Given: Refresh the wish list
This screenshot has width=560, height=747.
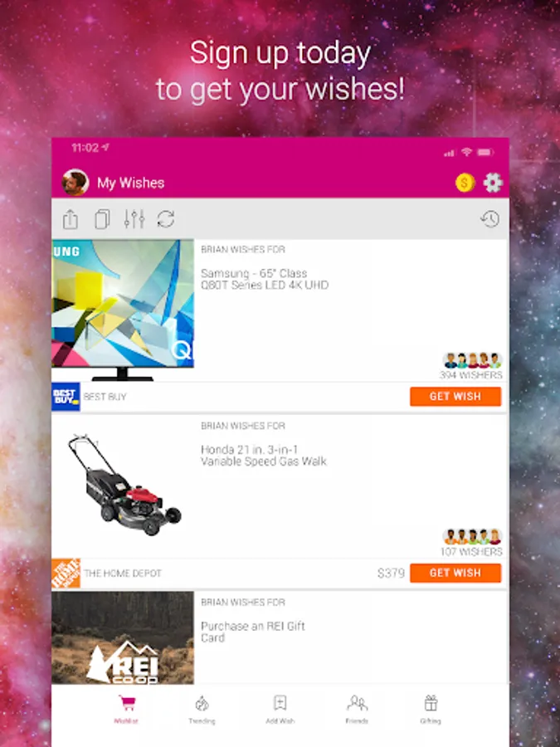Looking at the screenshot, I should tap(166, 219).
